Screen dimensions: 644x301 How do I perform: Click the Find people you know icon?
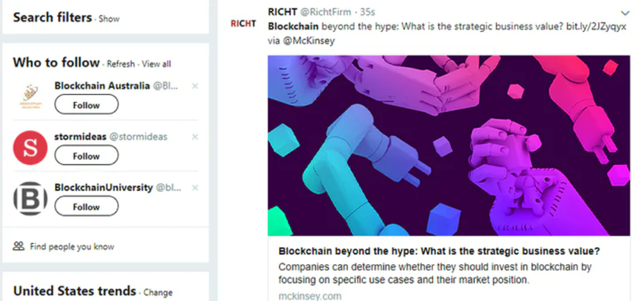19,246
